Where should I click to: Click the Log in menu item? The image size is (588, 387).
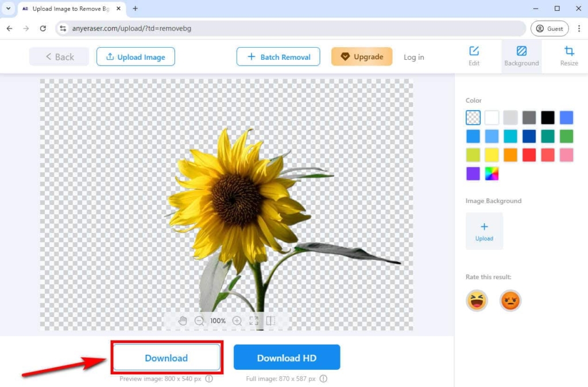[413, 57]
